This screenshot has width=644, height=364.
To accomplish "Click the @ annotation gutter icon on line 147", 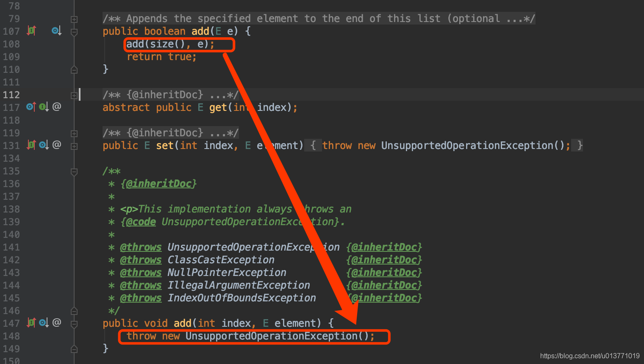I will click(57, 322).
